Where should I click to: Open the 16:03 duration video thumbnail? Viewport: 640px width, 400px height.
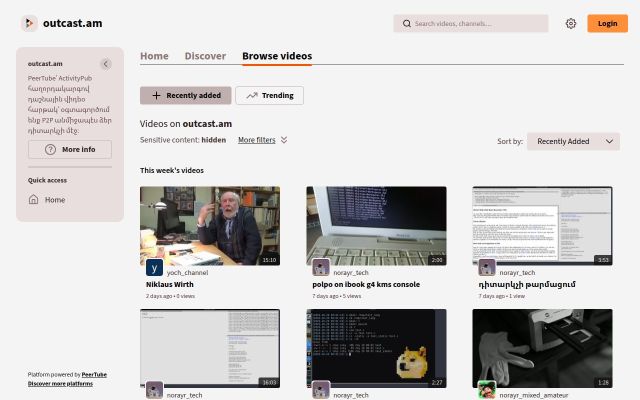(x=210, y=348)
